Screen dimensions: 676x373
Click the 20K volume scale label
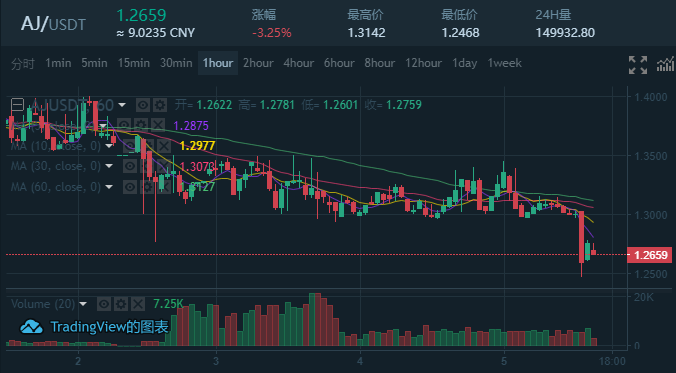[x=643, y=297]
